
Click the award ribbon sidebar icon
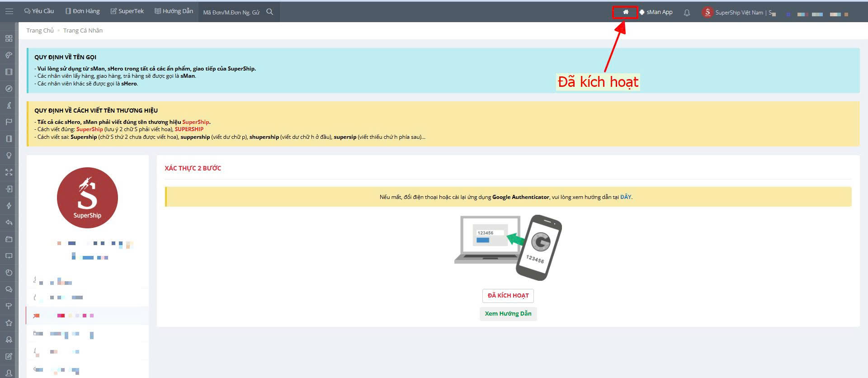pyautogui.click(x=9, y=340)
